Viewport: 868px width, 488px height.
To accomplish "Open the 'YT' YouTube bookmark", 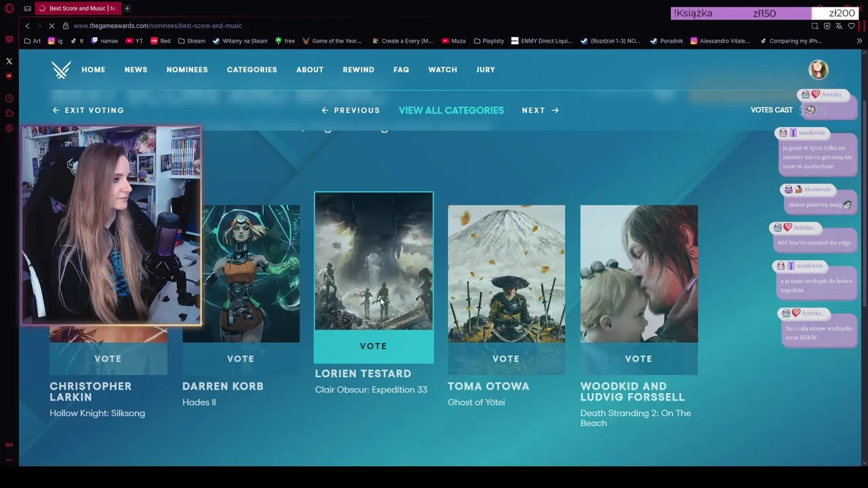I will click(134, 41).
